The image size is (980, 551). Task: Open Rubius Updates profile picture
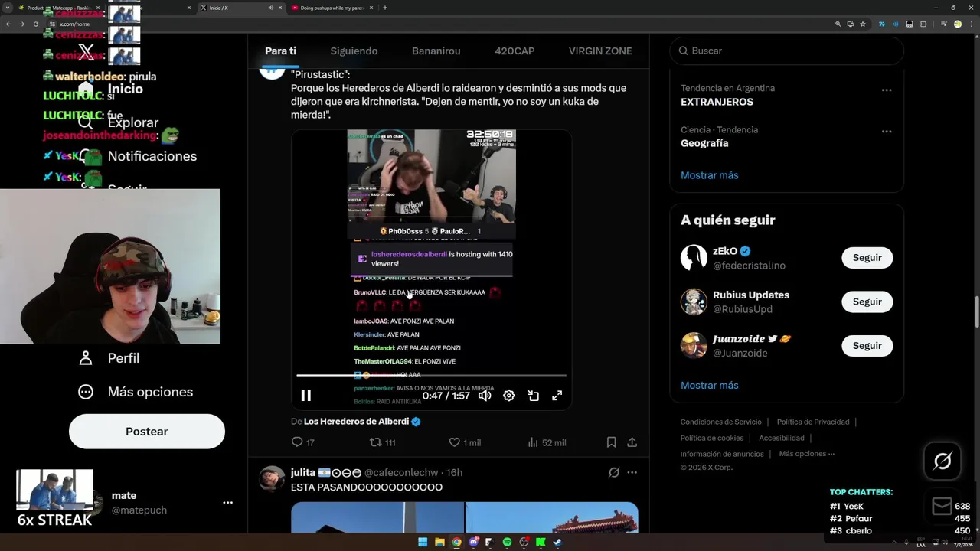[x=694, y=302]
